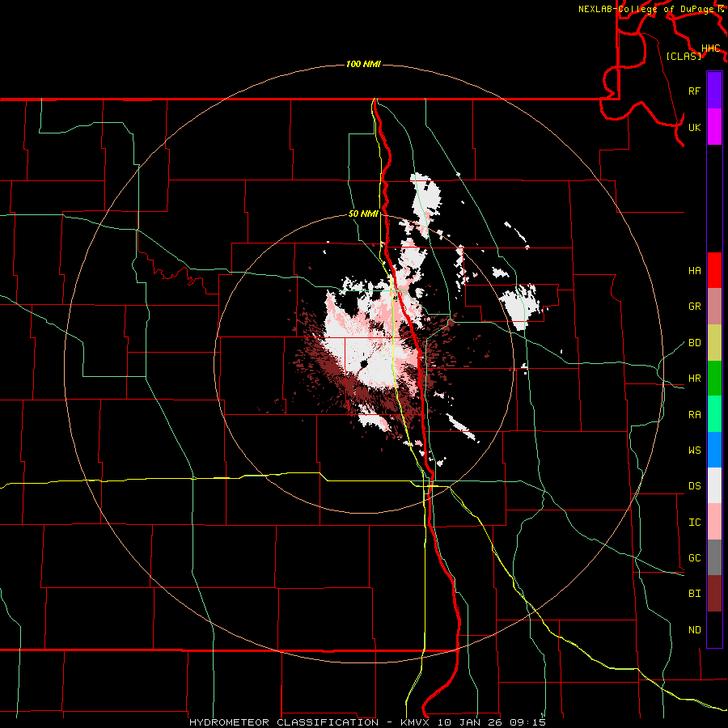Select the dusty pink GR legend swatch

click(714, 307)
